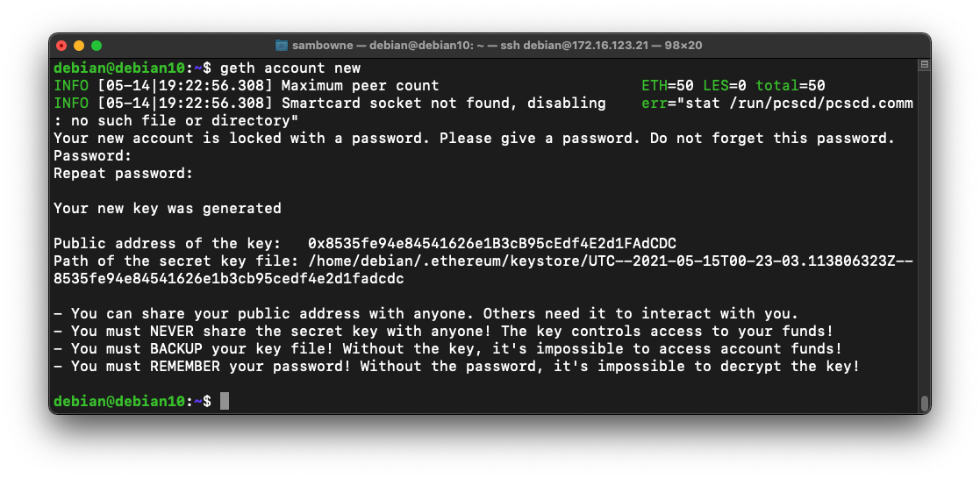Click the folder proxy icon in title bar
Viewport: 980px width, 479px height.
(283, 46)
